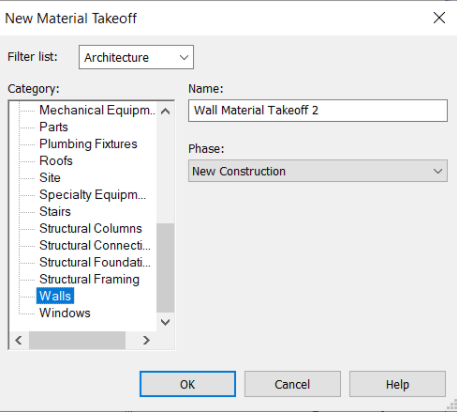This screenshot has width=457, height=412.
Task: Choose Structural Columns category
Action: point(91,228)
